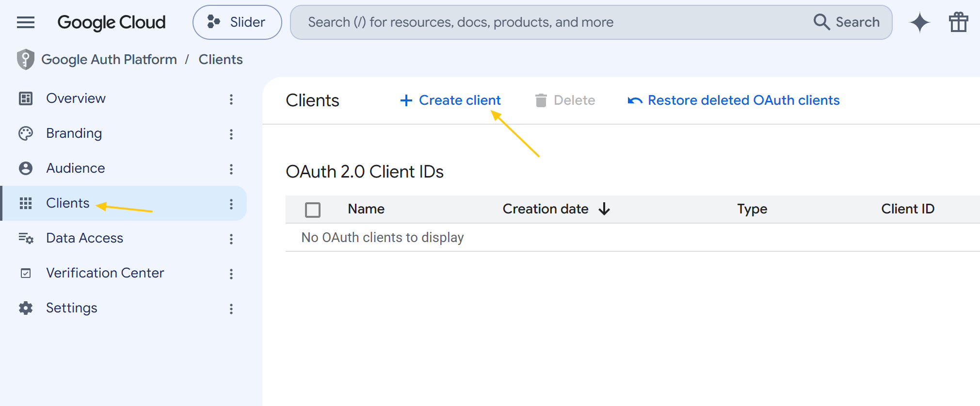Click the Settings gear icon
The width and height of the screenshot is (980, 406).
26,308
